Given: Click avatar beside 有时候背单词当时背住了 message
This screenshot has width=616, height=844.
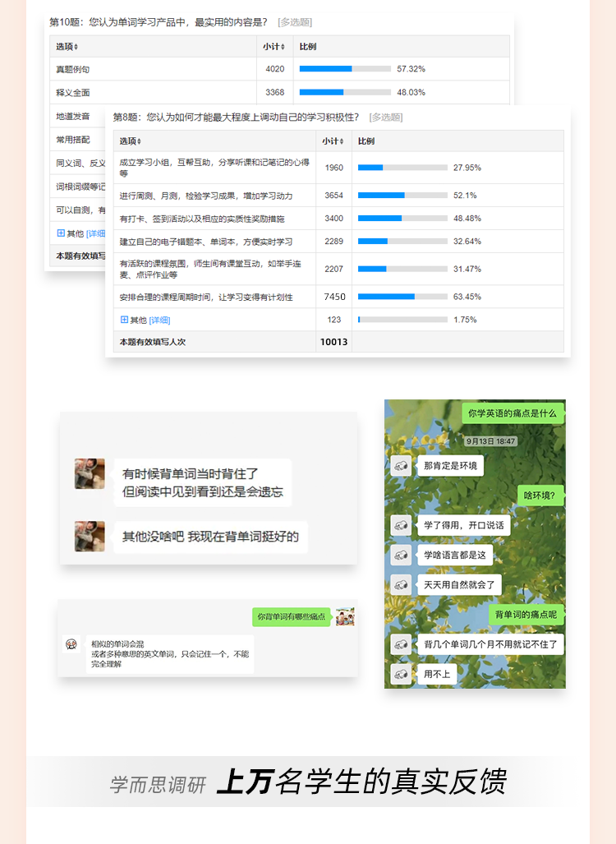Looking at the screenshot, I should (x=90, y=473).
